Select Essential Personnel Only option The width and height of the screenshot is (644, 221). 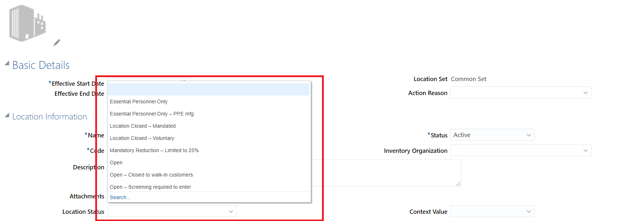point(138,102)
